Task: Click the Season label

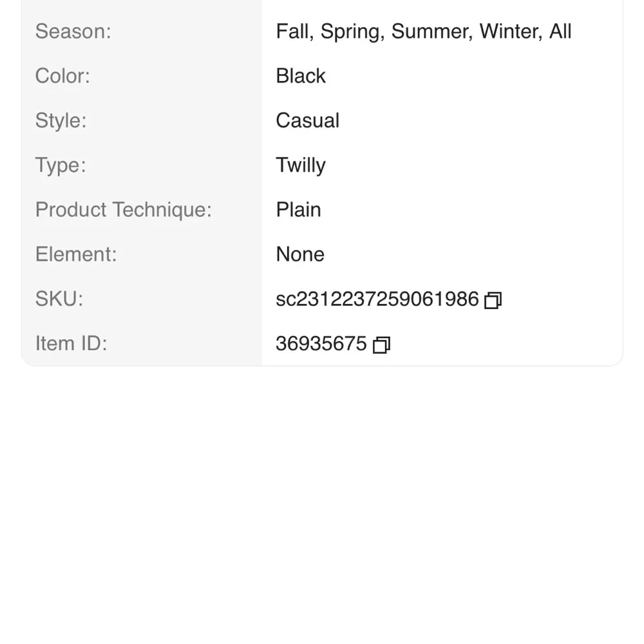Action: 73,31
